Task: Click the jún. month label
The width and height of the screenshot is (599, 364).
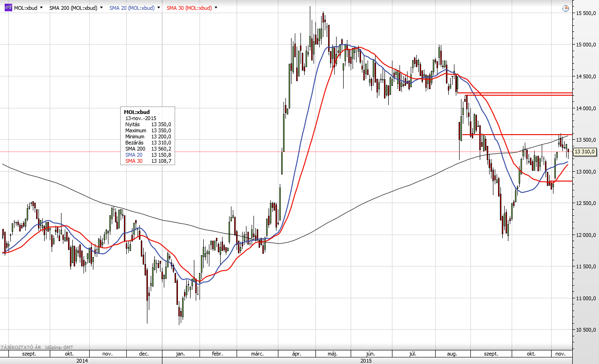Action: [x=370, y=354]
